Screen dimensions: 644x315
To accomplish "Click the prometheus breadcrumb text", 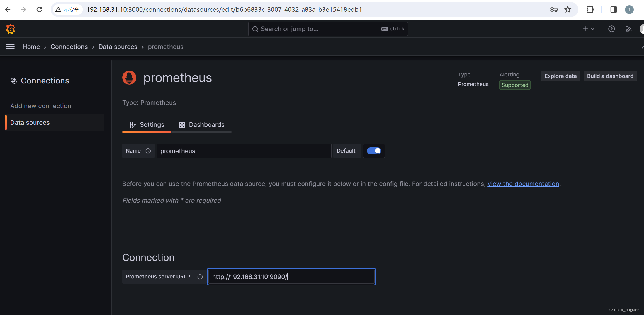I will tap(166, 47).
